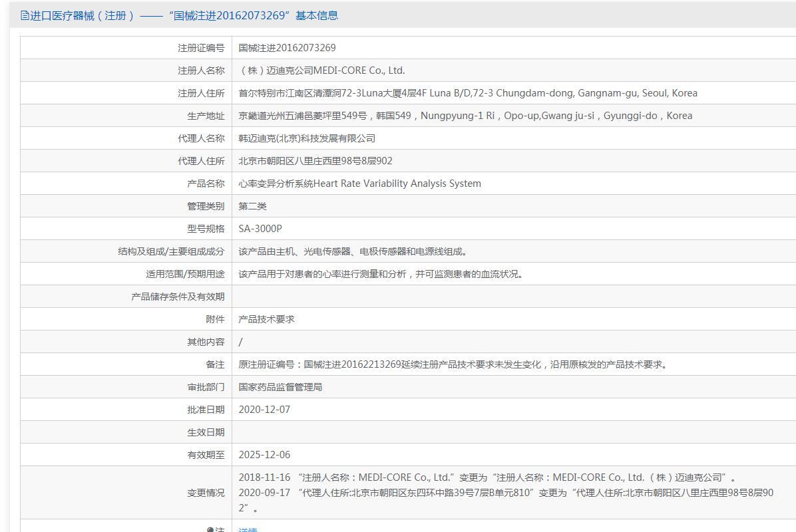Click product name Heart Rate Variability Analysis System
The height and width of the screenshot is (532, 796).
click(359, 184)
